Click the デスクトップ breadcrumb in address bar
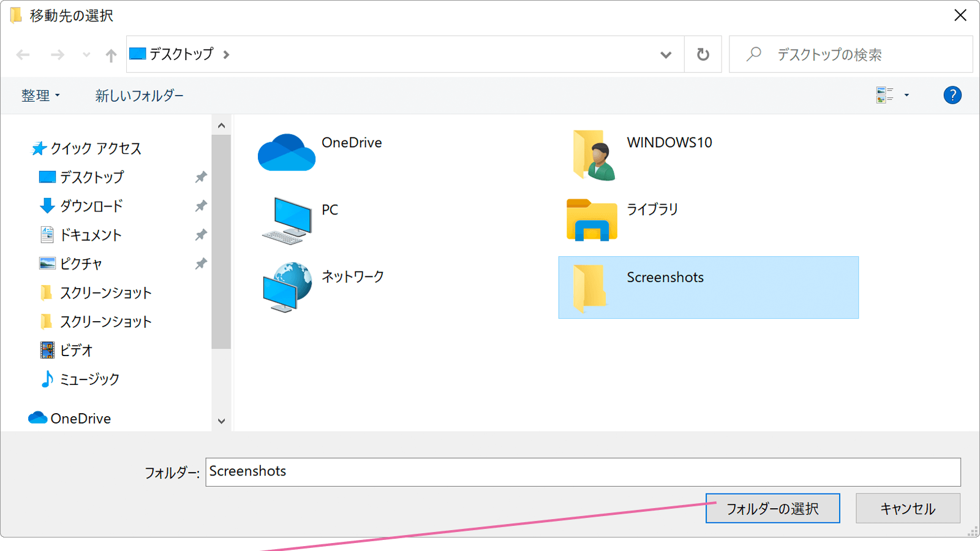Screen dimensions: 980x551 181,54
